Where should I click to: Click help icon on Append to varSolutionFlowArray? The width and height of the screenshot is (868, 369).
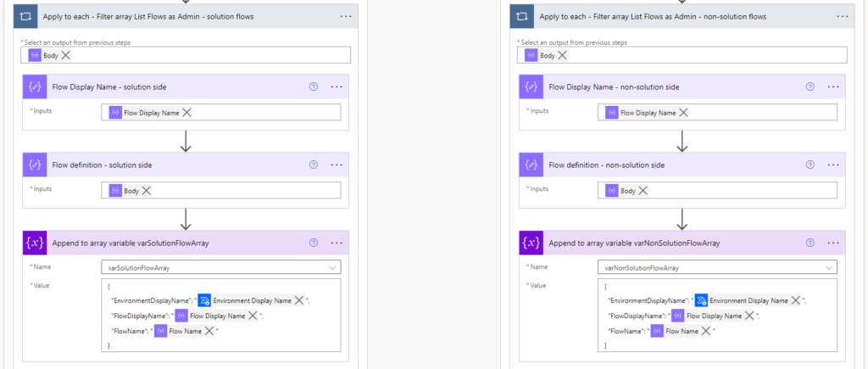coord(314,243)
